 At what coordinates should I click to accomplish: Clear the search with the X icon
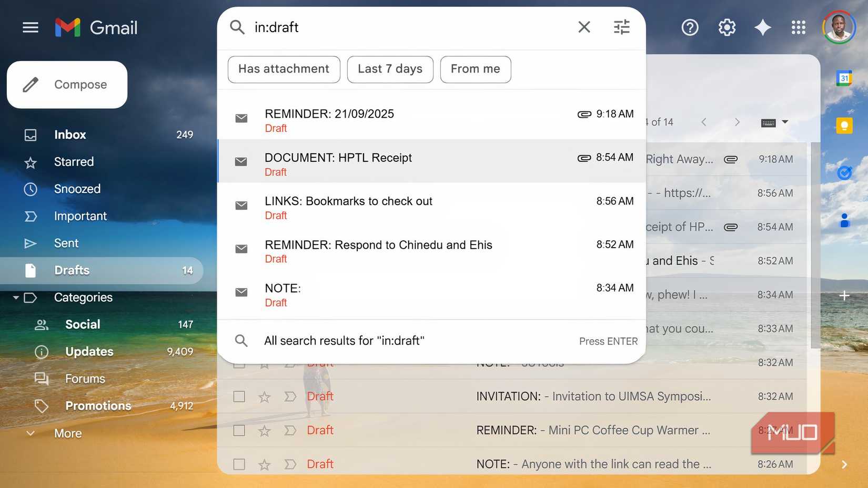(584, 27)
